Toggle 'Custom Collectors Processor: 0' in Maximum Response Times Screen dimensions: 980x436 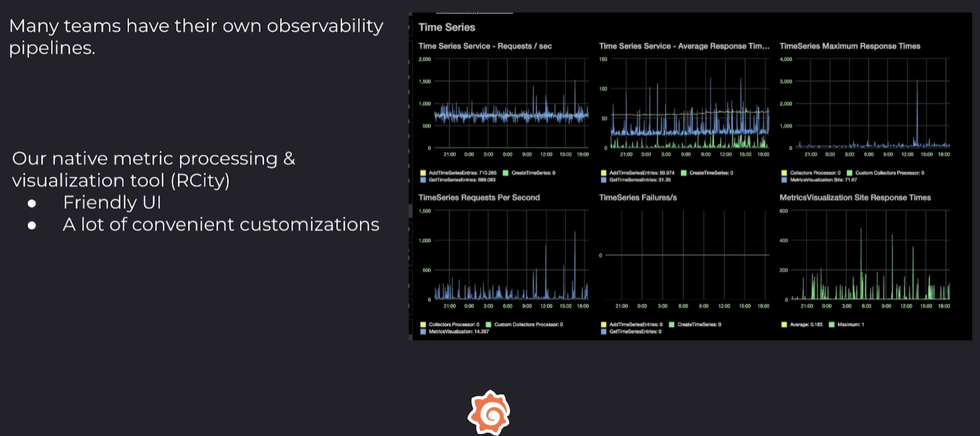885,173
